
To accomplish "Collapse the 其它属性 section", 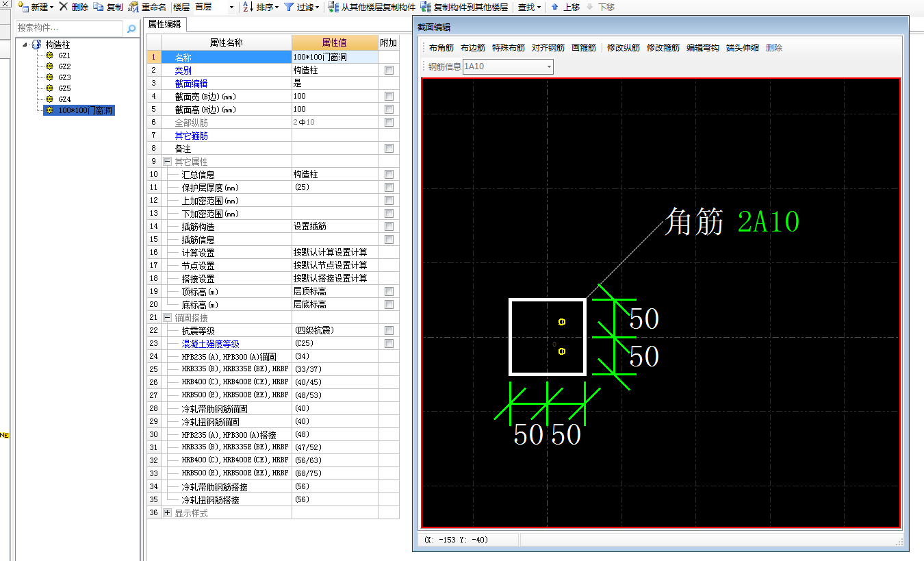I will pos(167,162).
